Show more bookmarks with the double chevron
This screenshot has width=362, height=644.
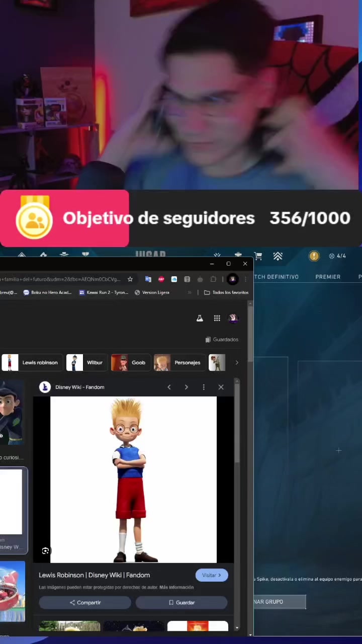click(190, 292)
